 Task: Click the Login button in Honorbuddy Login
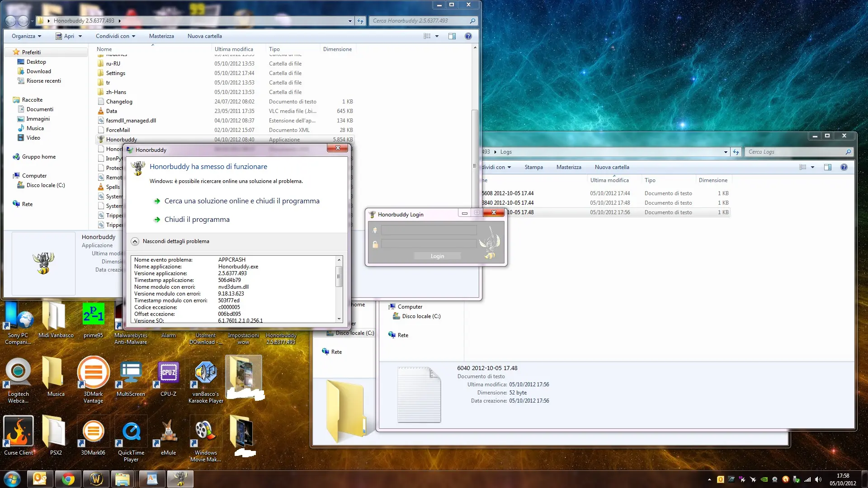(437, 256)
